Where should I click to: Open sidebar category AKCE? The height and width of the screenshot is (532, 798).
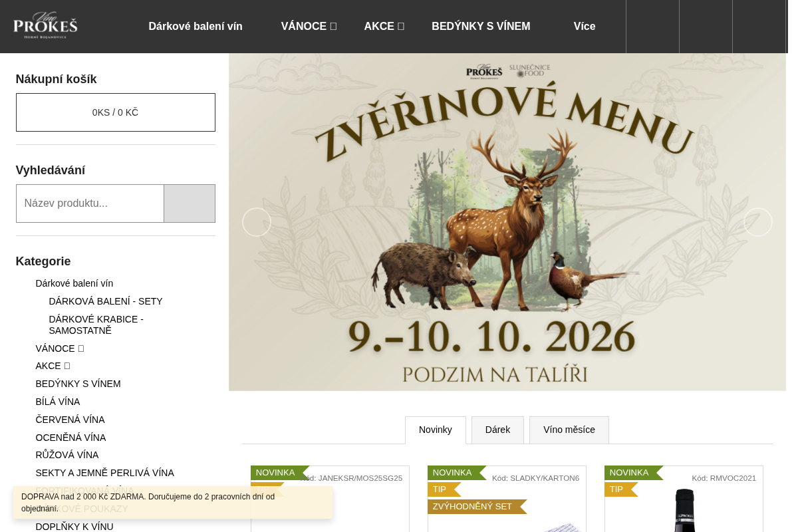tap(53, 366)
